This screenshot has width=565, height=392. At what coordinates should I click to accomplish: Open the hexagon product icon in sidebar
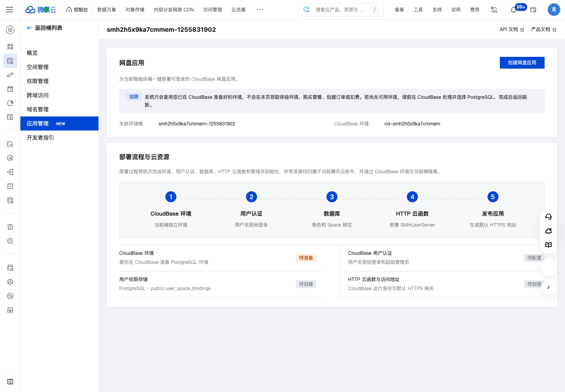coord(10,30)
